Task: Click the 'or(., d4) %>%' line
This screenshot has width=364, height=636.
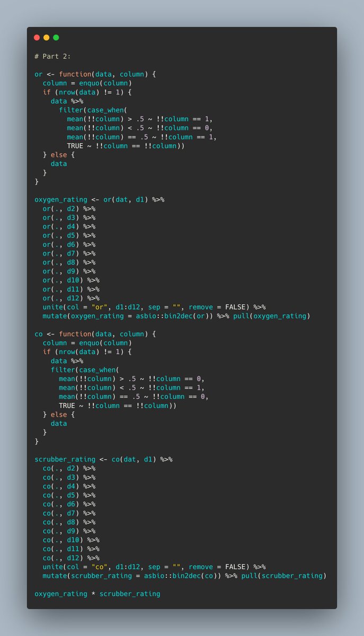Action: pos(69,226)
